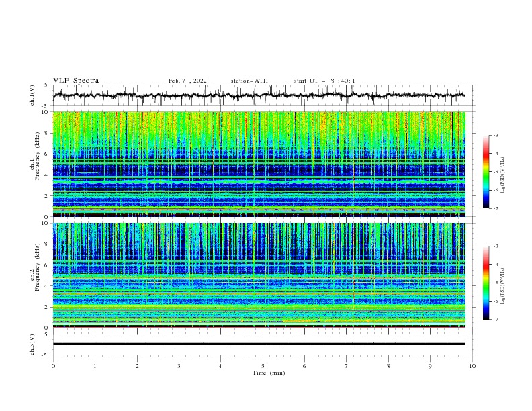
Task: Click the "-5" label on lower color bar
Action: [x=495, y=283]
